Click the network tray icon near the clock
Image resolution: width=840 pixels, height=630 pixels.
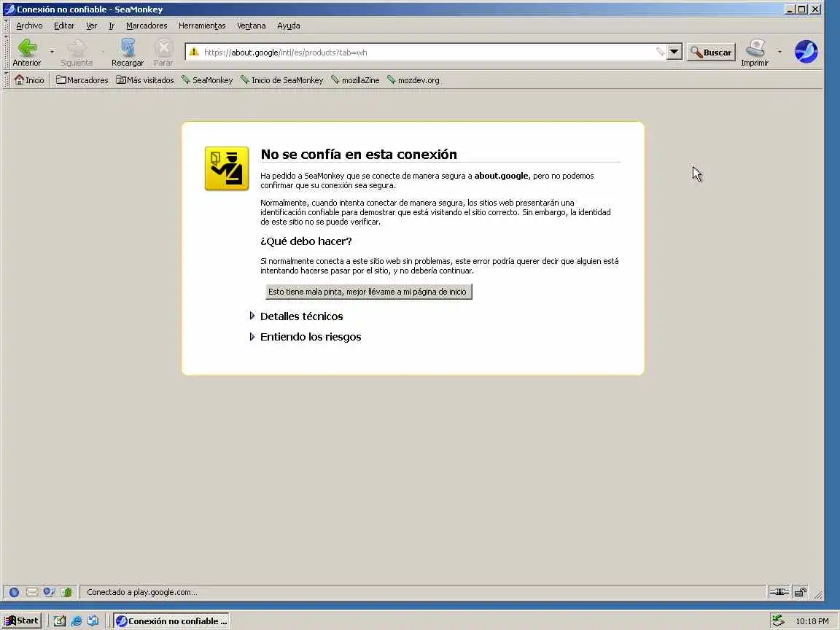[x=779, y=621]
